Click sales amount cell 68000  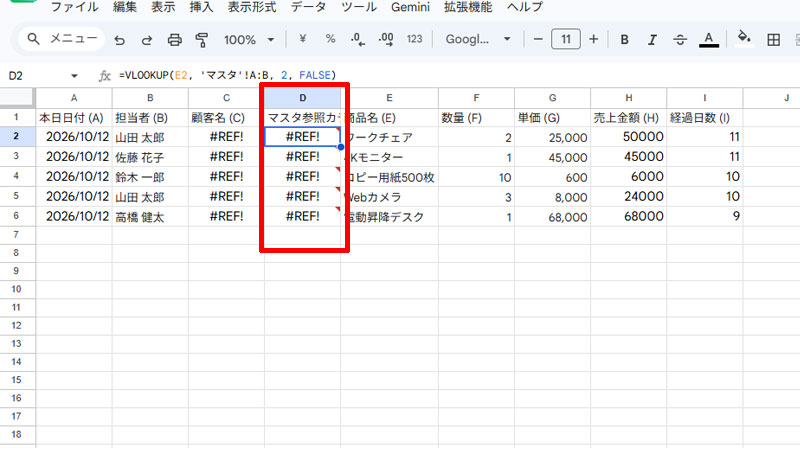(629, 217)
